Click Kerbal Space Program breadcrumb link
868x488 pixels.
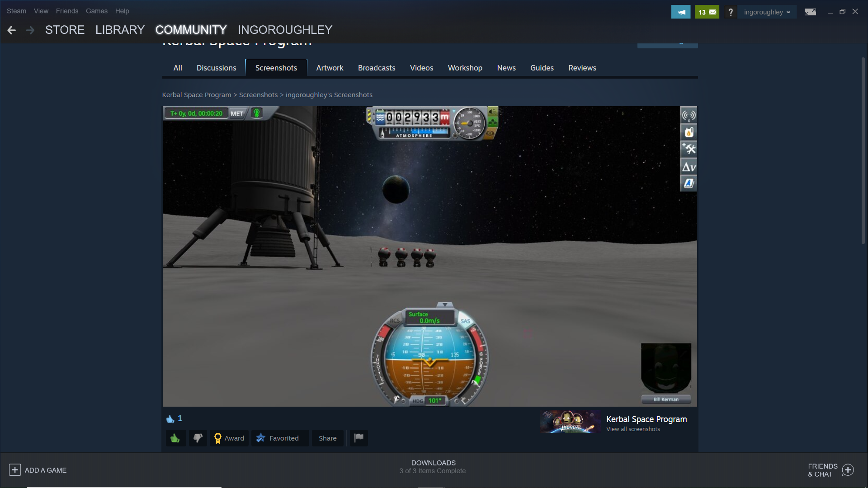[197, 95]
